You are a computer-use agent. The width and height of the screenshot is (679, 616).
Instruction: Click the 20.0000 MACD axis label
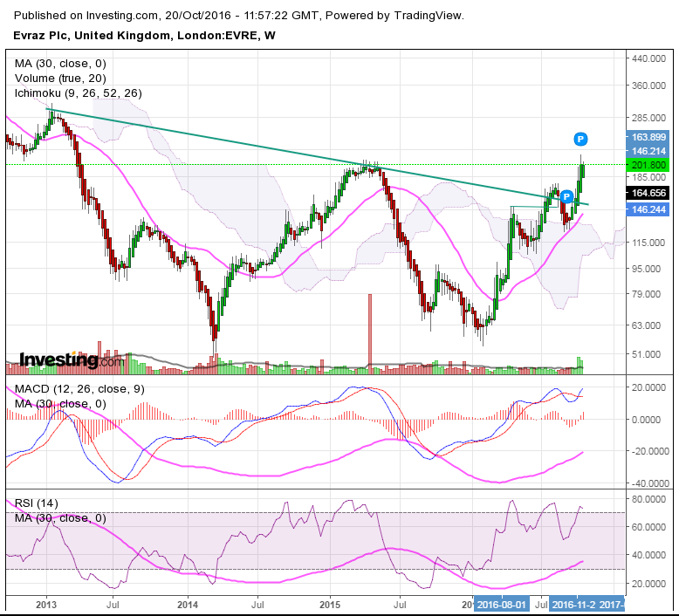648,387
